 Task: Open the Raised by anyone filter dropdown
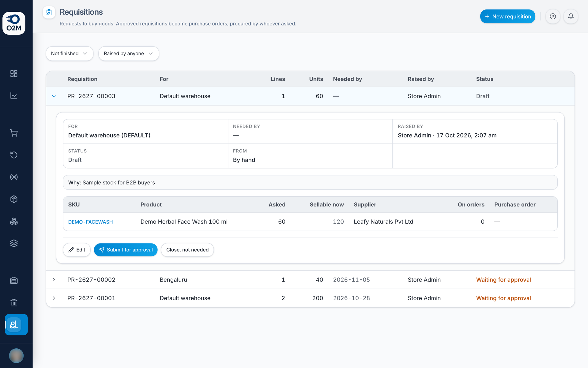(128, 53)
